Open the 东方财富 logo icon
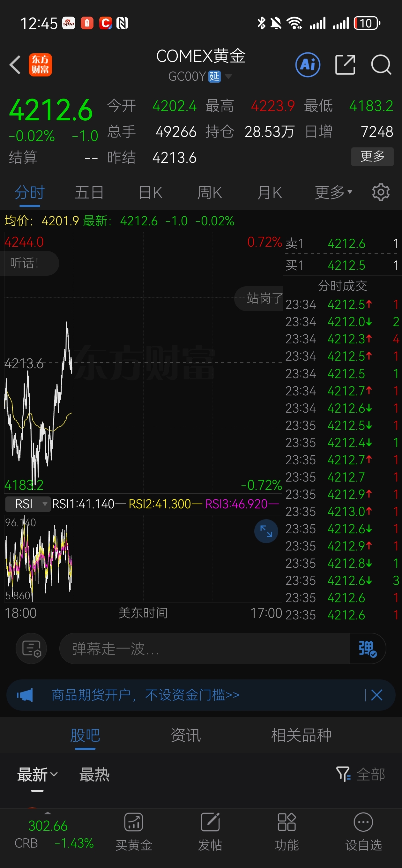 [40, 65]
